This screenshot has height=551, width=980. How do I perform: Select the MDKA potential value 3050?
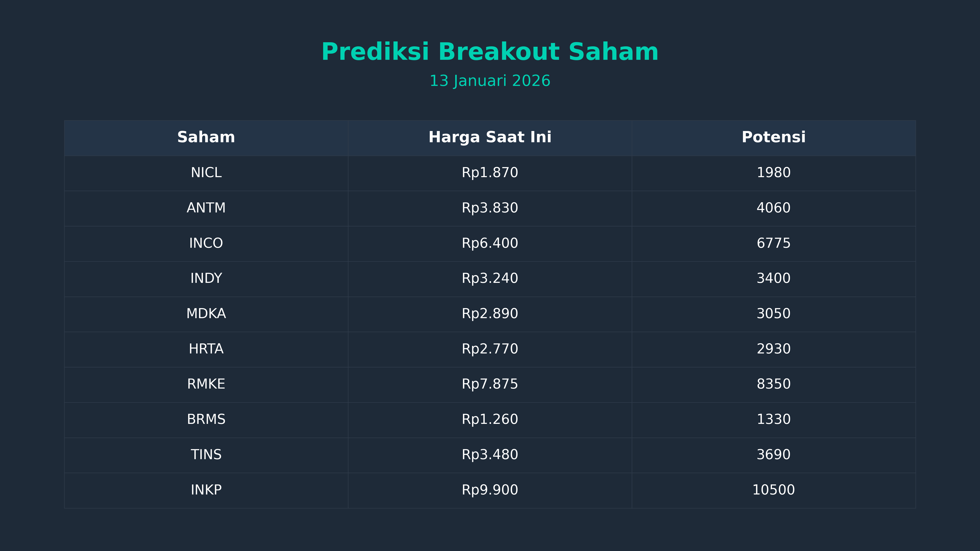point(773,314)
